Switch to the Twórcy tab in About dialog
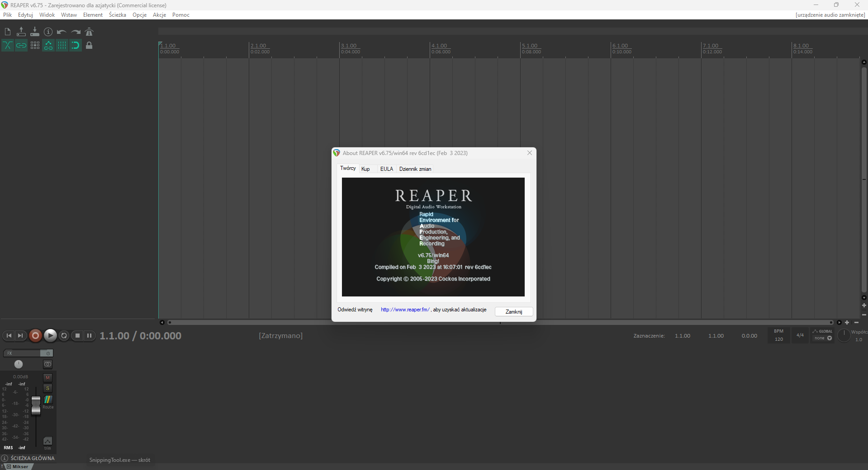868x470 pixels. tap(348, 168)
